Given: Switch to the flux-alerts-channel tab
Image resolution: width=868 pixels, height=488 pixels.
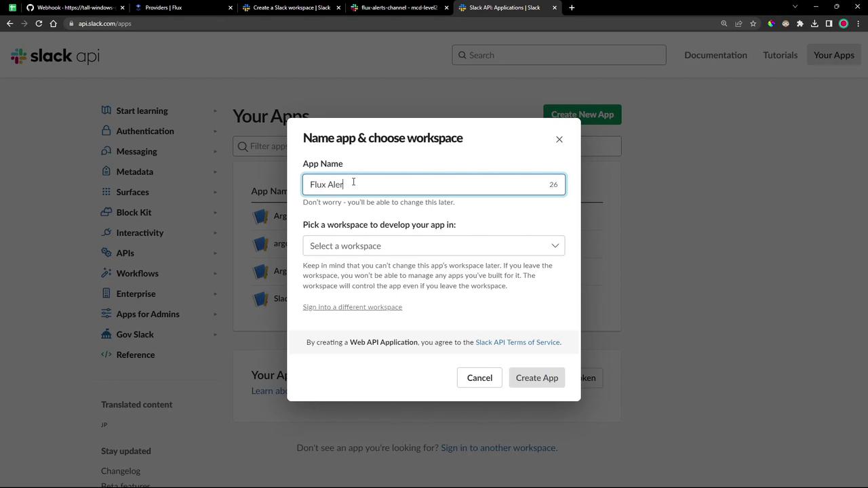Looking at the screenshot, I should (399, 7).
